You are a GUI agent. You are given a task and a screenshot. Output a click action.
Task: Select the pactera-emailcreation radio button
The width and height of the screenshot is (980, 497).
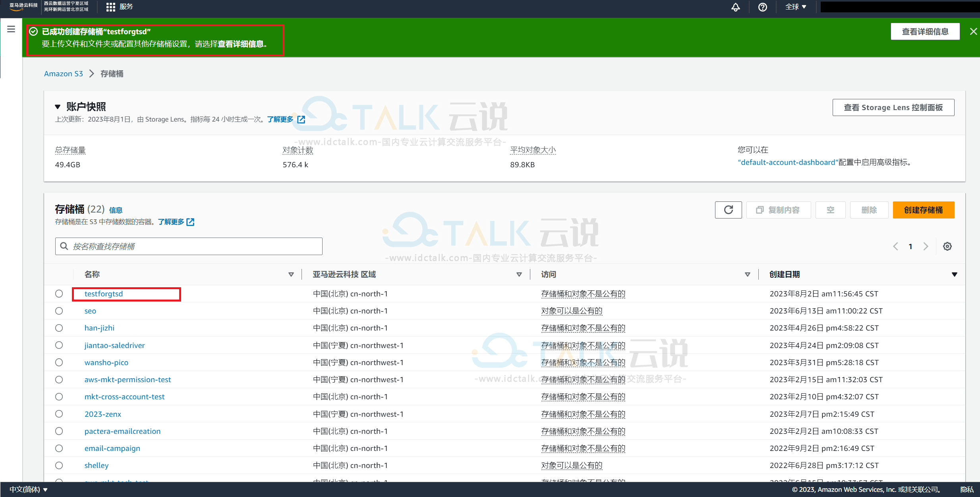[59, 431]
